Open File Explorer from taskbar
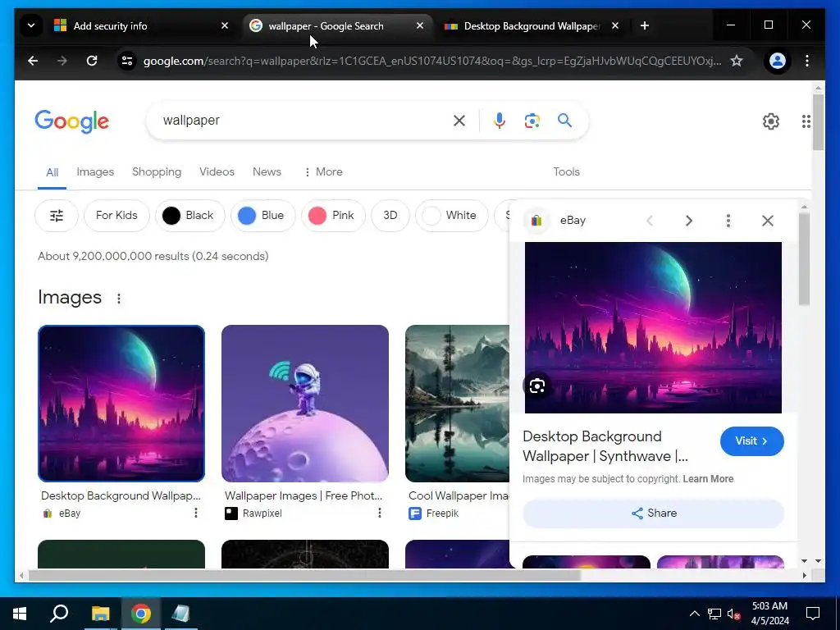The height and width of the screenshot is (630, 840). (x=100, y=614)
